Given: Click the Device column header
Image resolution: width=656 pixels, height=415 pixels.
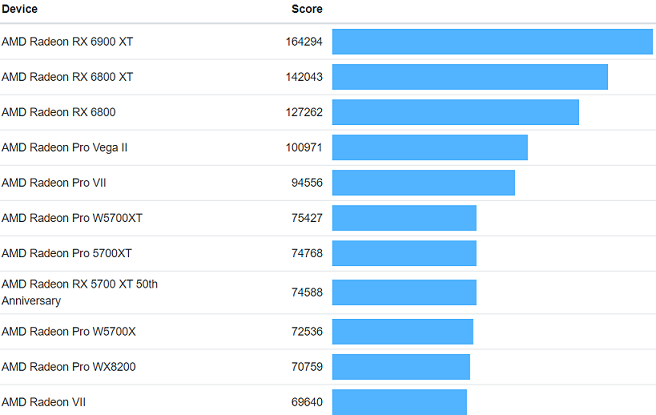Looking at the screenshot, I should point(20,10).
